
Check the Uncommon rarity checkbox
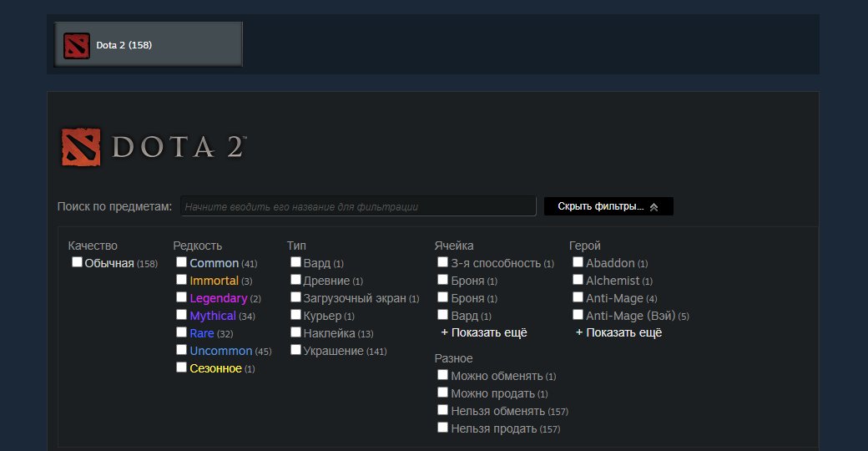182,350
